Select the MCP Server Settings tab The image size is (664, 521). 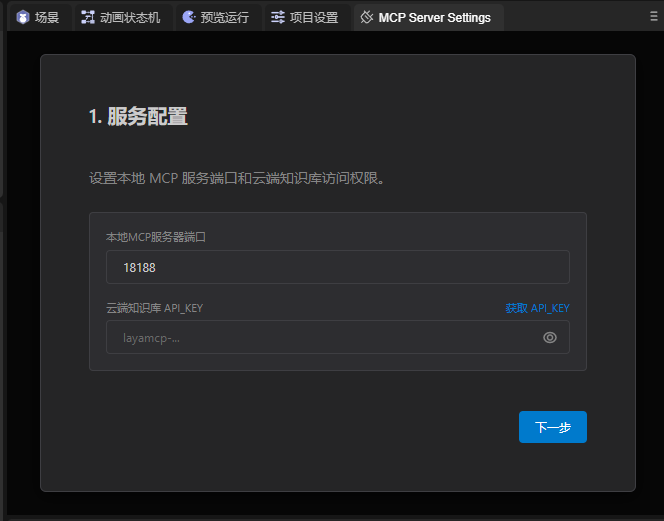434,17
